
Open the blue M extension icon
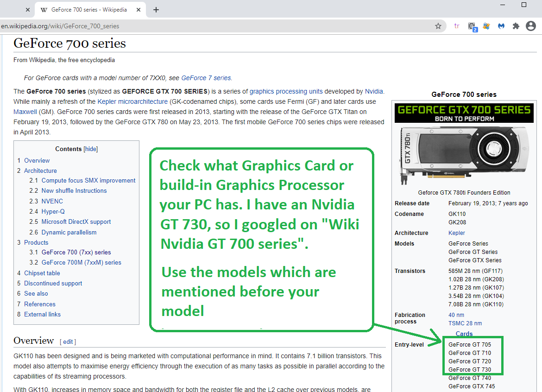tap(501, 26)
